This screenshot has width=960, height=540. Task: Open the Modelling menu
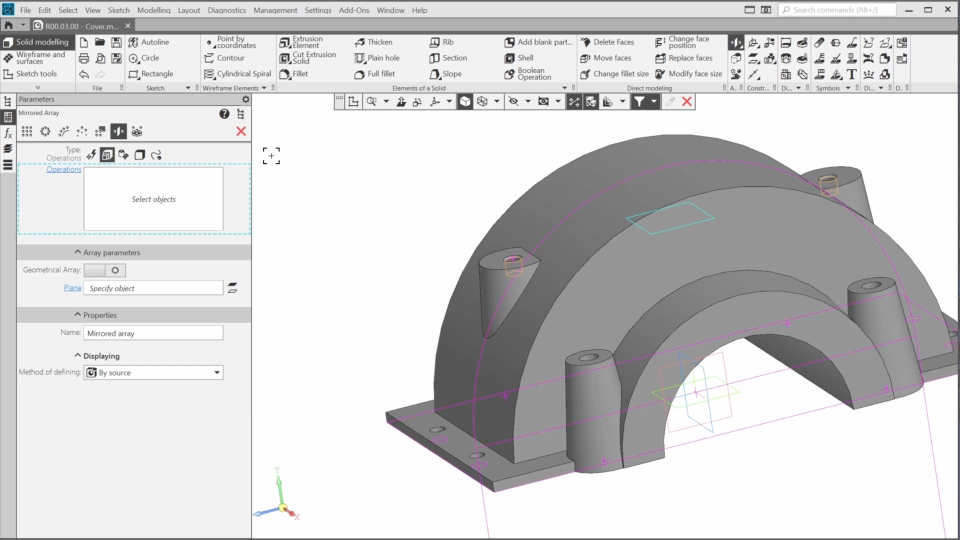153,10
